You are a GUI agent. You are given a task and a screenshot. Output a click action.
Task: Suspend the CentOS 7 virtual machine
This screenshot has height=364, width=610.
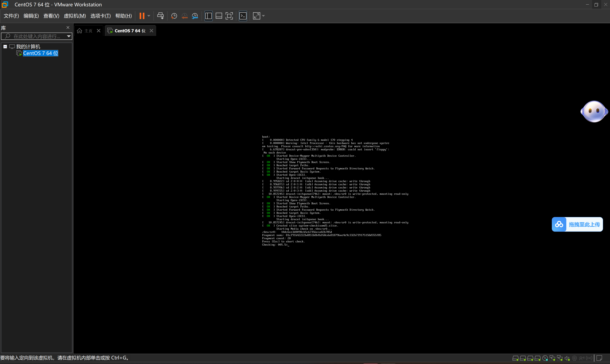[142, 16]
